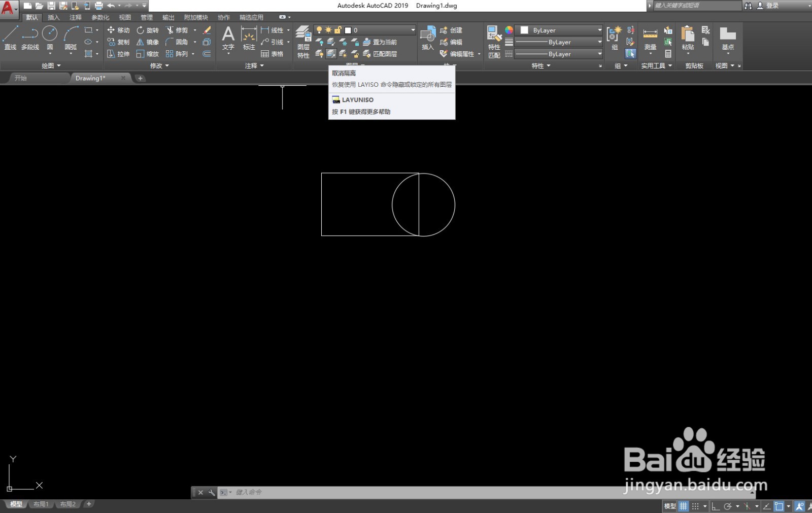Expand the Utilities (实用工具) panel
Viewport: 812px width, 513px height.
[657, 66]
